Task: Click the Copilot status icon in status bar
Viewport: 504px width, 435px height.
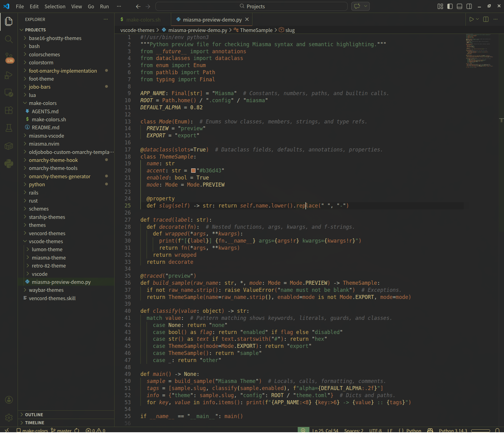Action: 430,430
